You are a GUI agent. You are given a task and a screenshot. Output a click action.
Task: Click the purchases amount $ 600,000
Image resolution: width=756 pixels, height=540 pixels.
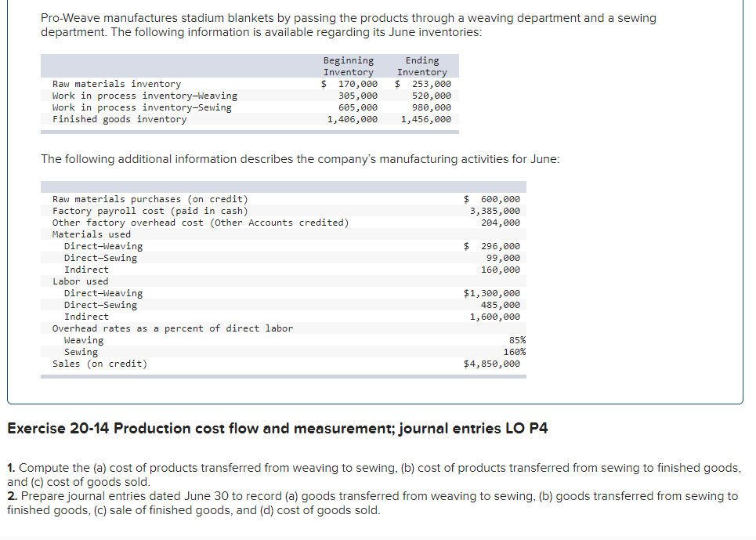tap(492, 199)
